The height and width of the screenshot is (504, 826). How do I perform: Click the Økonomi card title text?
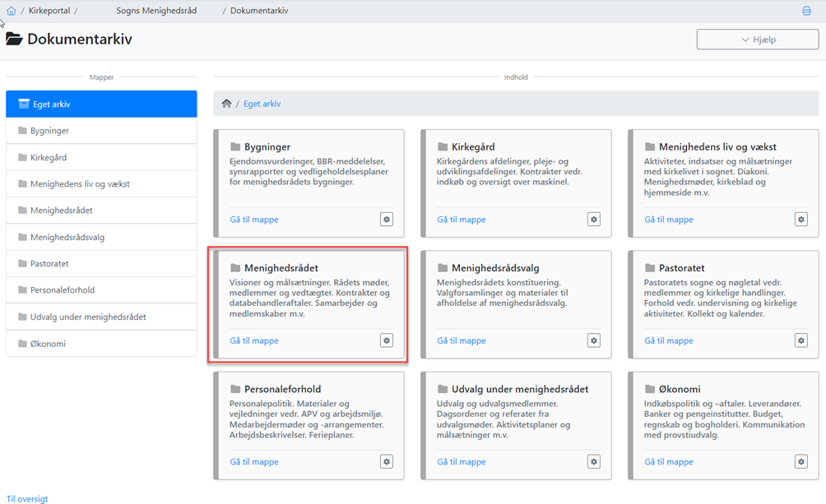click(x=680, y=389)
